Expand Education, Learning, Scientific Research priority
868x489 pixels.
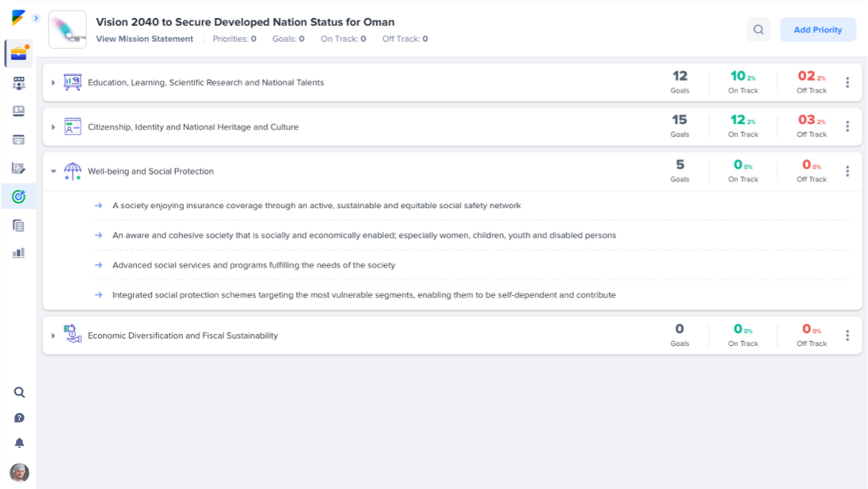point(53,82)
